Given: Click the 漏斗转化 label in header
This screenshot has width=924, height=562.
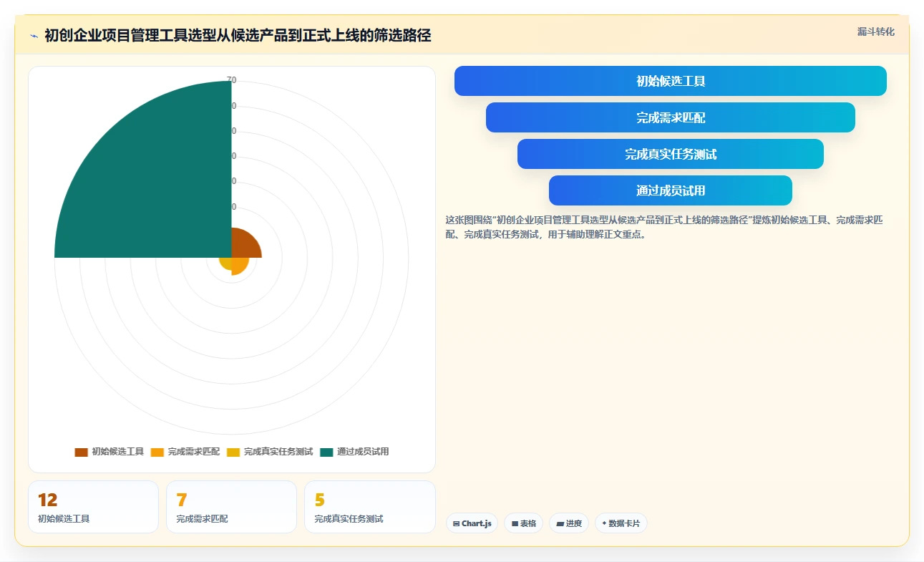Looking at the screenshot, I should [876, 32].
